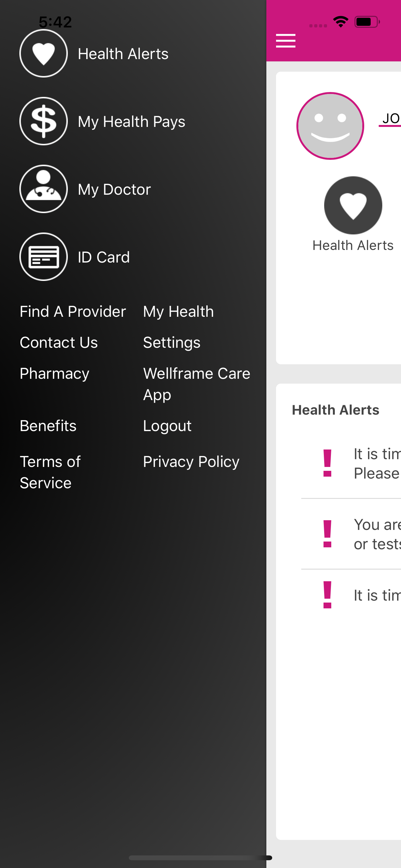
Task: Select My Health menu entry
Action: (x=178, y=311)
